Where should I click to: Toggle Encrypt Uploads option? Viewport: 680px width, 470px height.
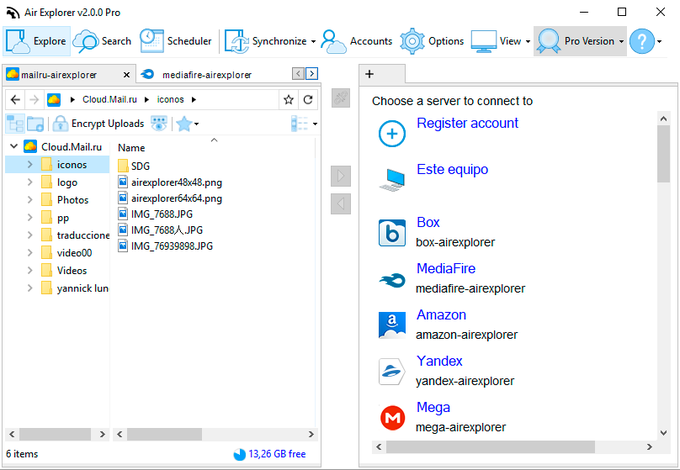pos(98,124)
